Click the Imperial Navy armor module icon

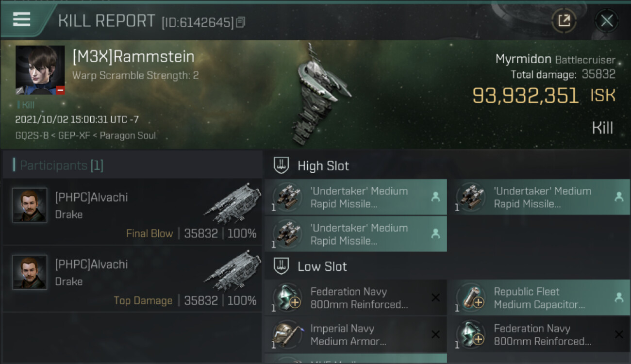(287, 335)
